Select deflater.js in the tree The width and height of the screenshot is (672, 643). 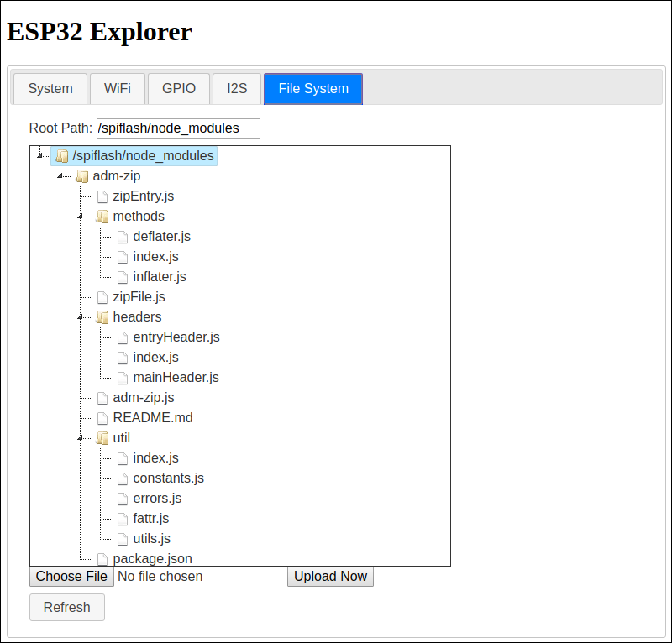click(x=161, y=237)
